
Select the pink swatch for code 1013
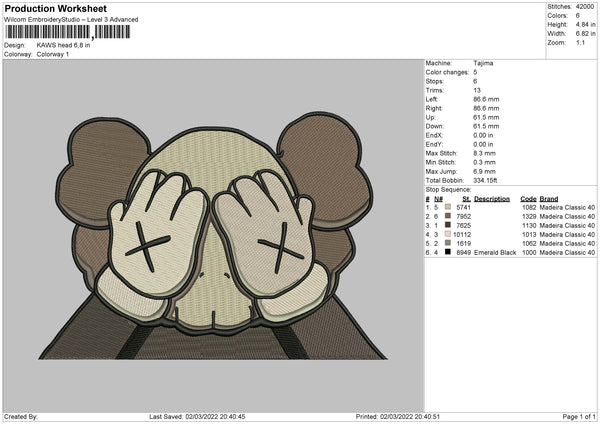(x=448, y=234)
